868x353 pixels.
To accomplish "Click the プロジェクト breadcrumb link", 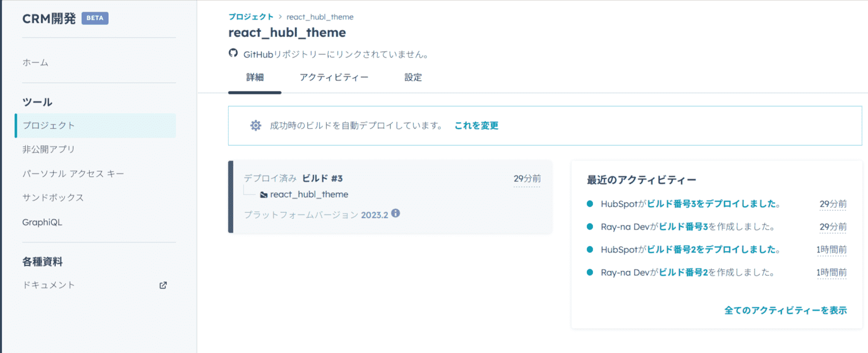I will click(251, 17).
